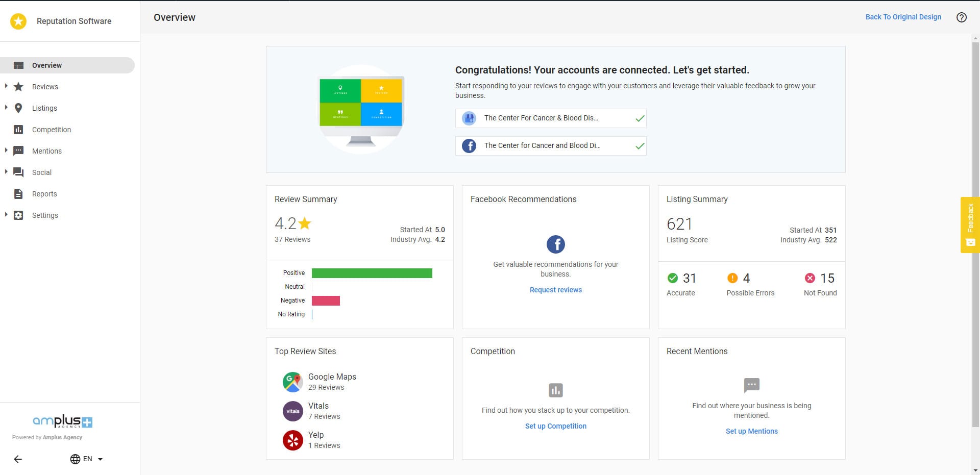Open the Competition menu item

[51, 130]
